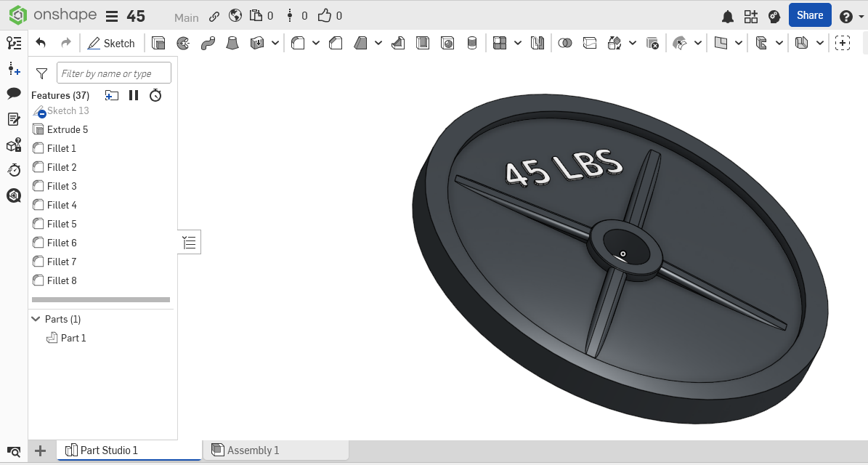The height and width of the screenshot is (465, 868).
Task: Click the Filter by name or type field
Action: tap(114, 73)
